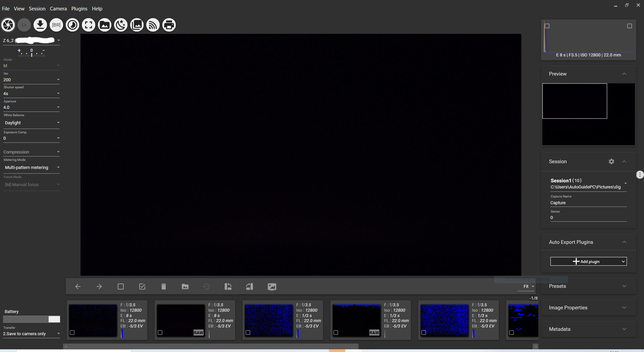
Task: Open Exposure Comp. dropdown
Action: coord(31,138)
